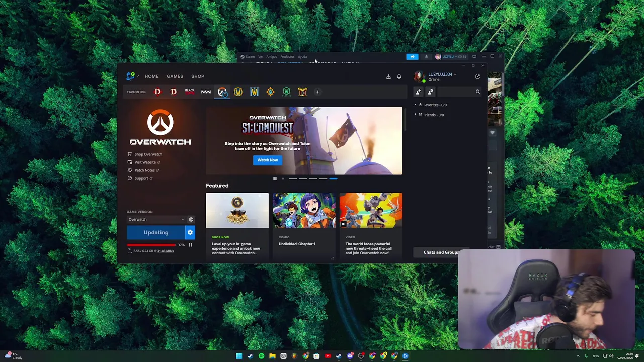Screen dimensions: 644x362
Task: Select the second Diablo favorite icon
Action: point(174,92)
